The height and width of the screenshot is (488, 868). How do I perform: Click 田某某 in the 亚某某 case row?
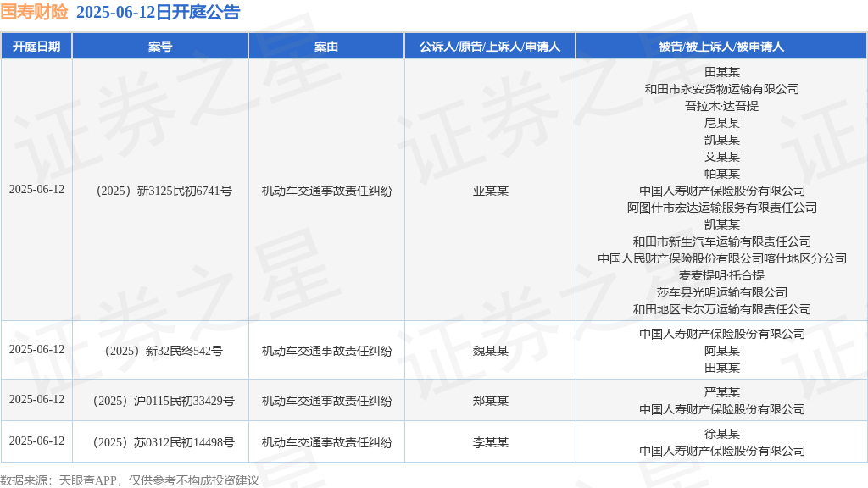722,72
